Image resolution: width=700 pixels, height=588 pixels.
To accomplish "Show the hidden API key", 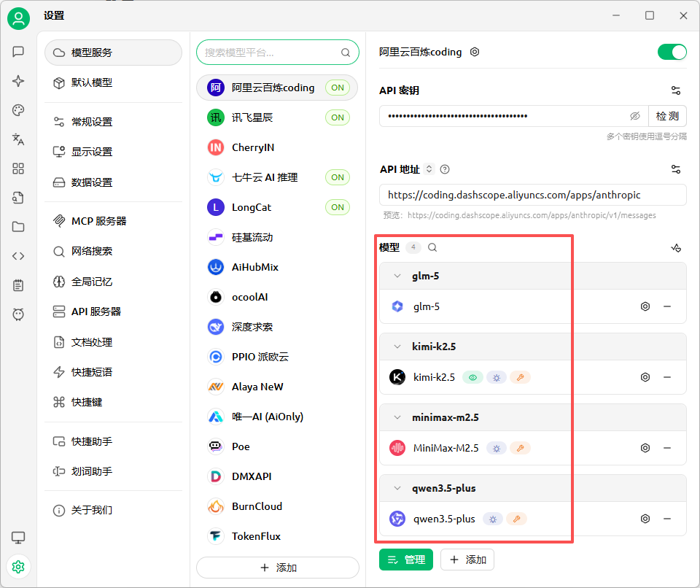I will click(x=635, y=116).
